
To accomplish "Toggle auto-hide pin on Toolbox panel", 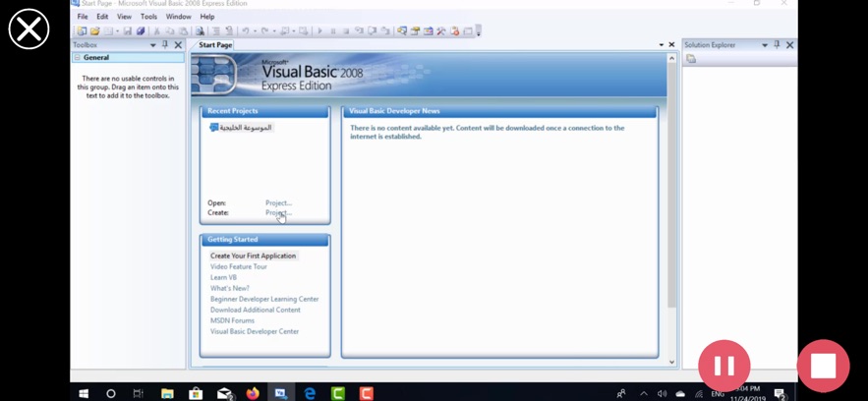I will click(165, 45).
